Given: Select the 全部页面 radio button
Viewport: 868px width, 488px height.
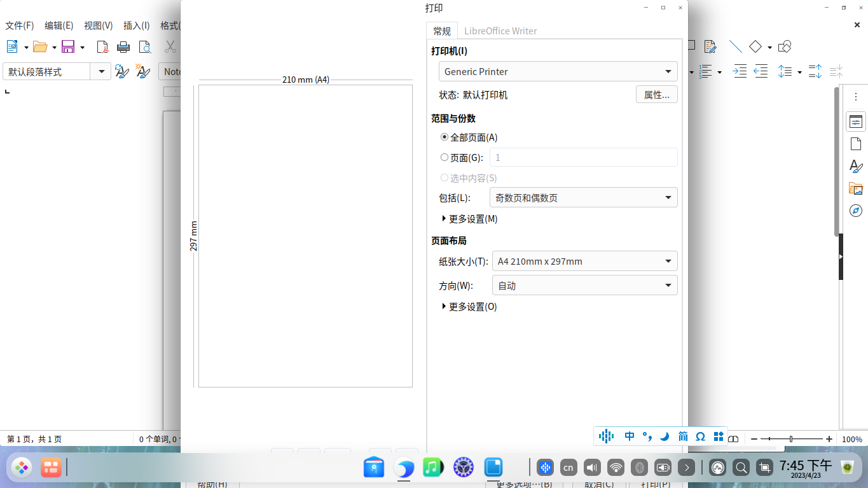Looking at the screenshot, I should tap(444, 137).
